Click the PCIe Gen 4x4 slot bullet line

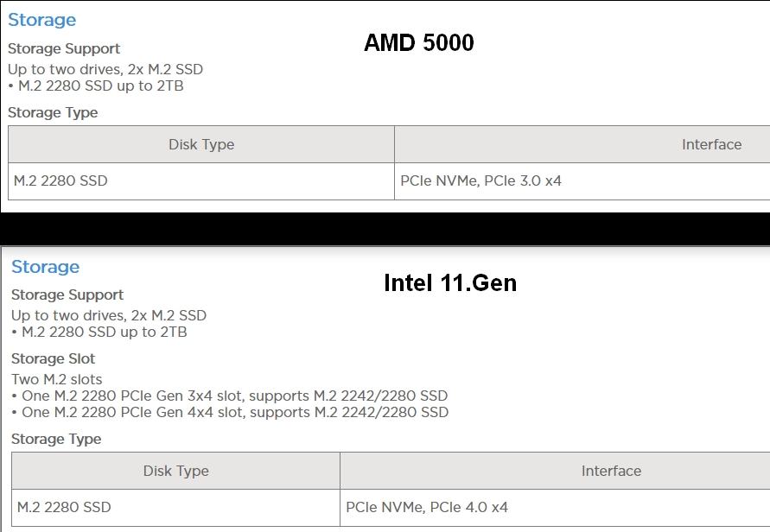click(230, 412)
